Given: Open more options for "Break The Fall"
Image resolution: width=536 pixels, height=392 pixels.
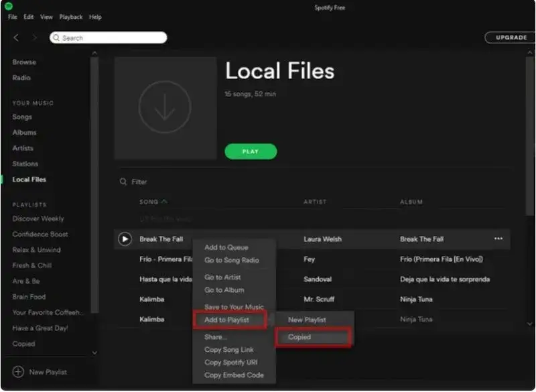Looking at the screenshot, I should click(x=498, y=239).
